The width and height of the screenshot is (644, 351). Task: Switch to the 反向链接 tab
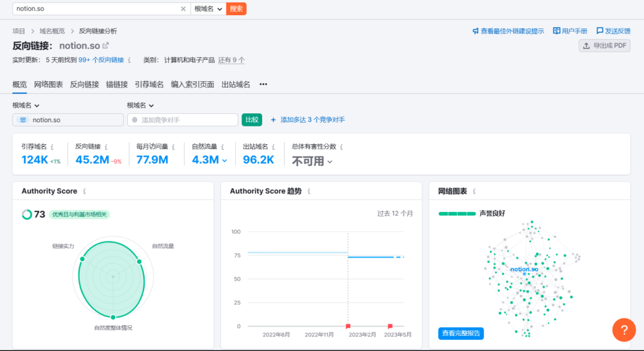click(84, 85)
